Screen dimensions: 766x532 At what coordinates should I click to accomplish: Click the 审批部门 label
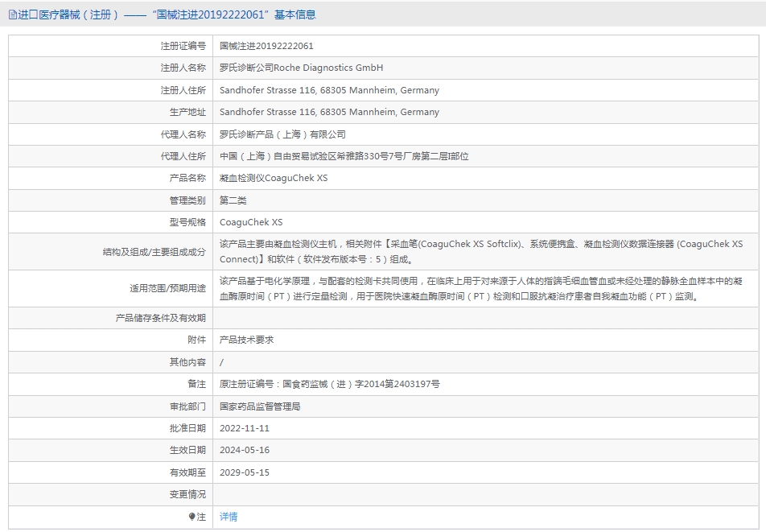pyautogui.click(x=187, y=406)
